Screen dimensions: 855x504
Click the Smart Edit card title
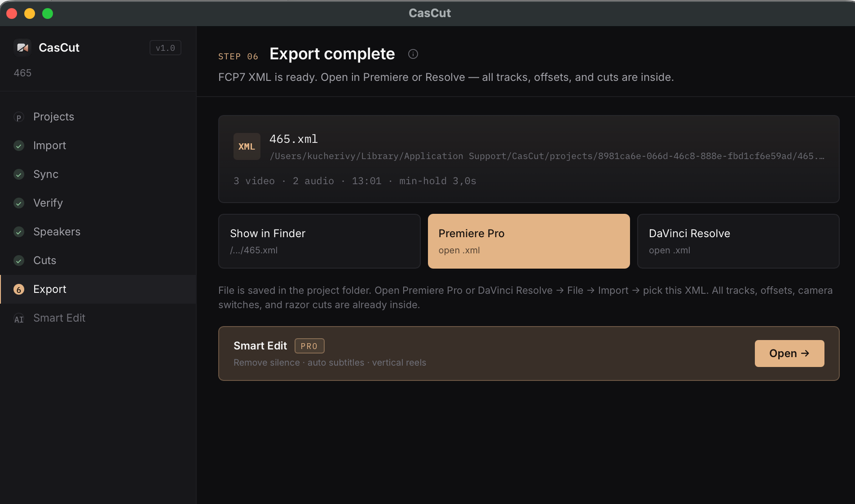coord(260,346)
